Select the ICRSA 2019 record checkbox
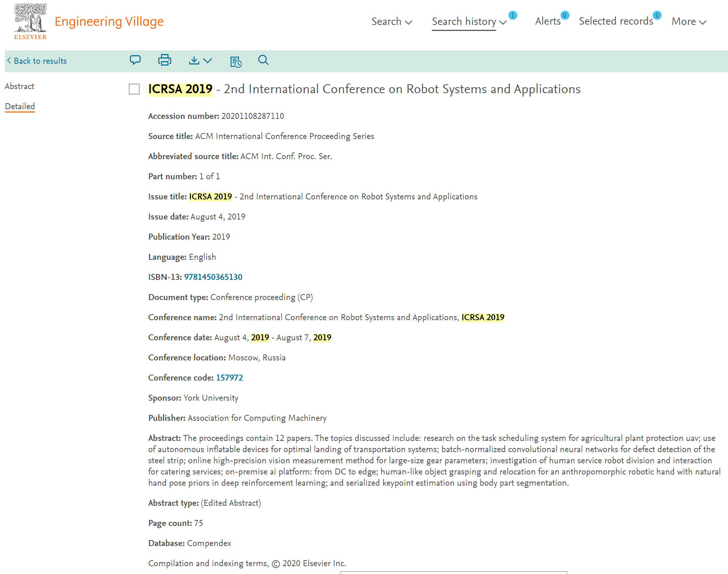 134,89
